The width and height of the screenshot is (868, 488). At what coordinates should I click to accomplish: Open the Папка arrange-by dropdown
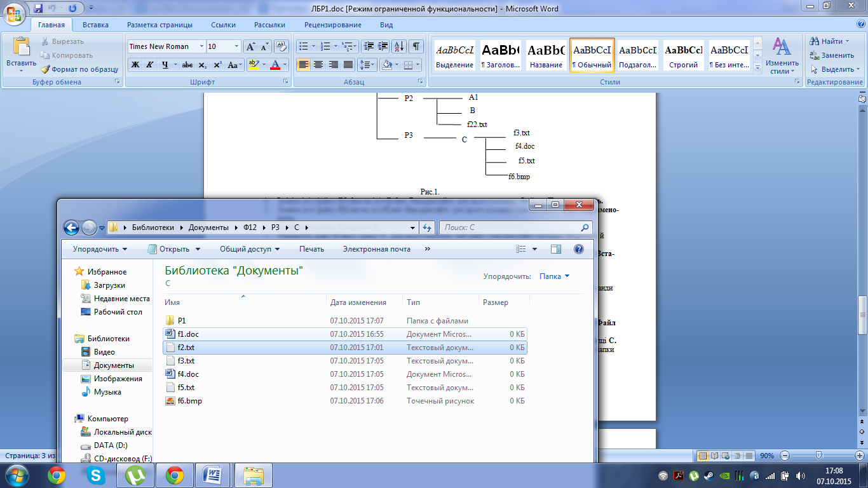point(554,276)
